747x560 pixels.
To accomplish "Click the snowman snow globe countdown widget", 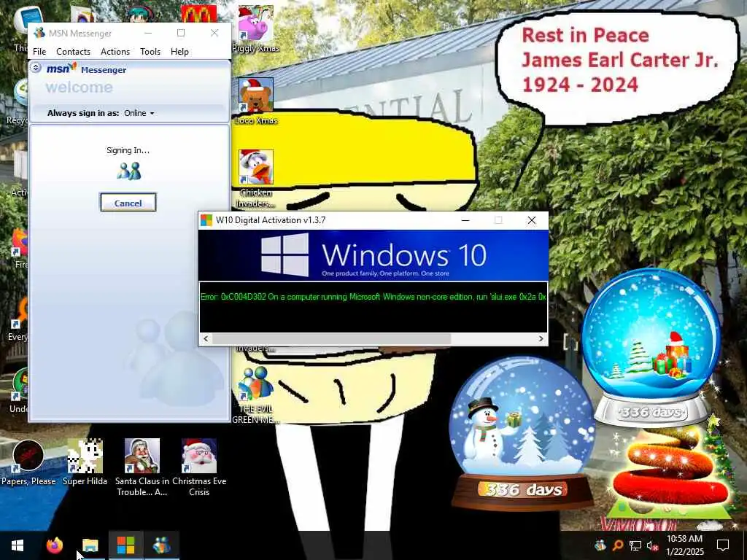I will pos(522,433).
